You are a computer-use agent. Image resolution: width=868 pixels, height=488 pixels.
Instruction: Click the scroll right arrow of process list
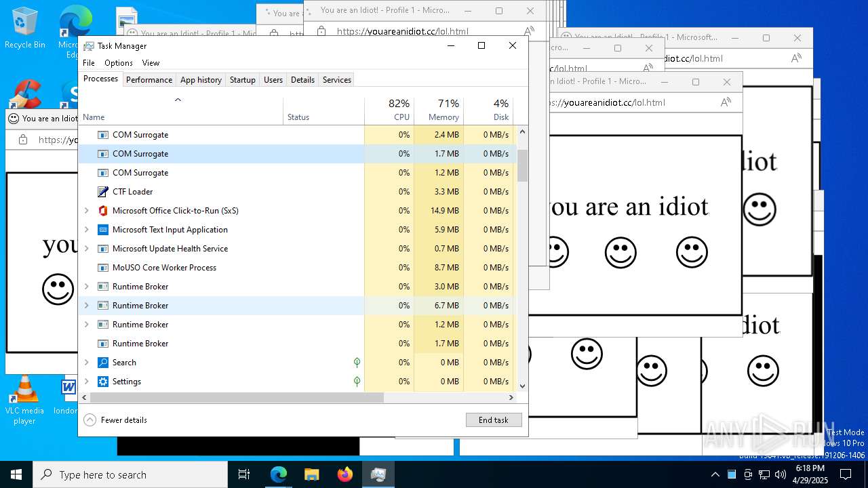point(512,397)
